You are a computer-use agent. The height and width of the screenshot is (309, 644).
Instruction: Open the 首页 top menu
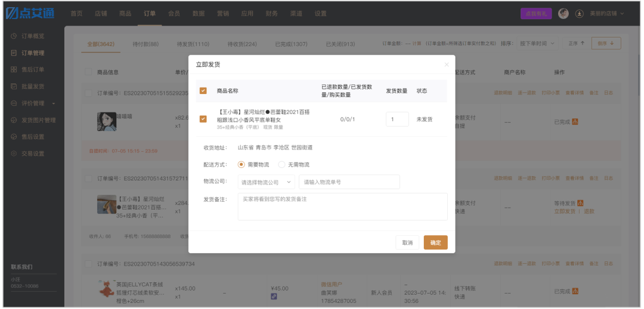tap(76, 14)
